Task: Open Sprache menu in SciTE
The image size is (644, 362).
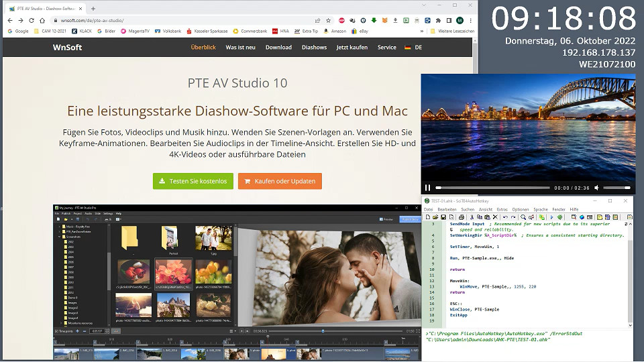Action: (541, 209)
